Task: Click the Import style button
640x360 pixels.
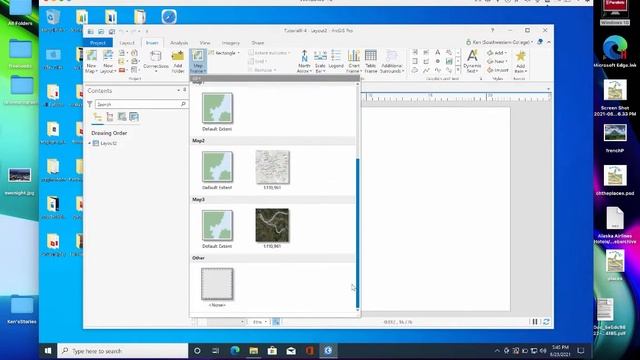Action: [498, 70]
